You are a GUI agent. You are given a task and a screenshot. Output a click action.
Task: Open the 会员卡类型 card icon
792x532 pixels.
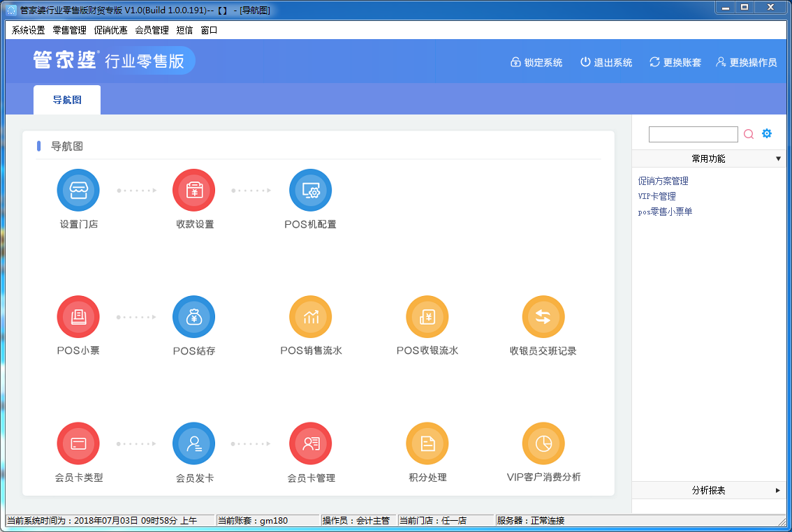coord(78,443)
